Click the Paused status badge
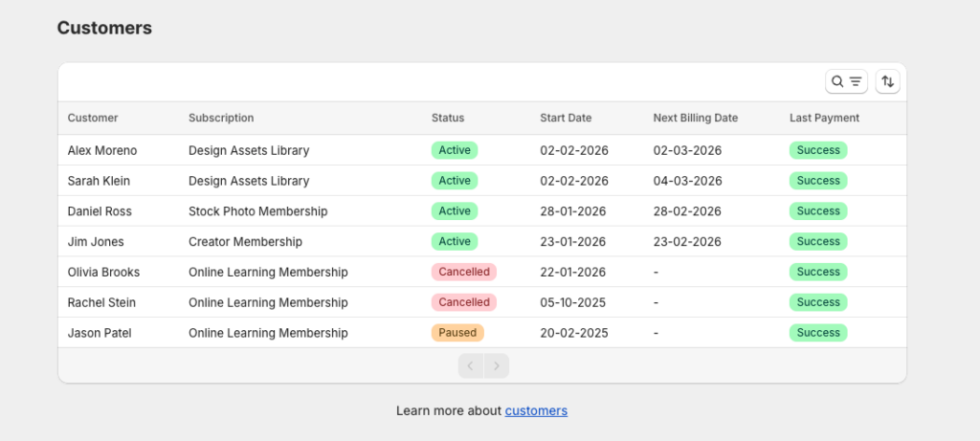980x441 pixels. (x=457, y=333)
